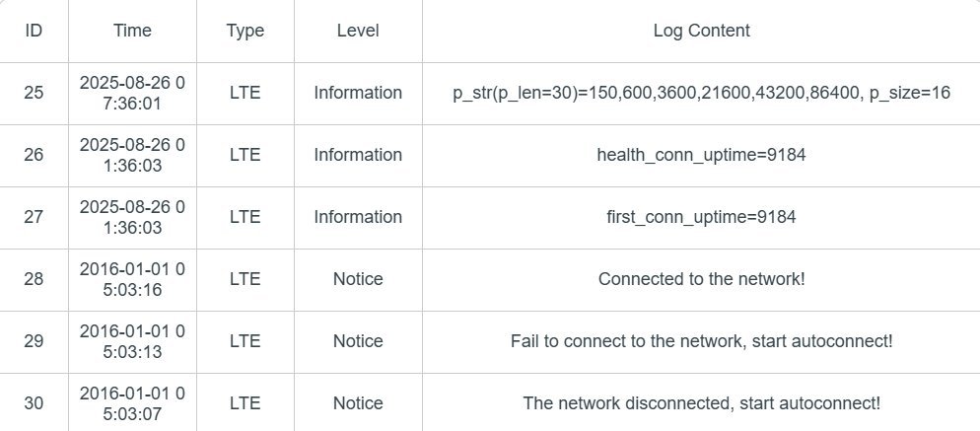Select log row with ID 26

[34, 155]
